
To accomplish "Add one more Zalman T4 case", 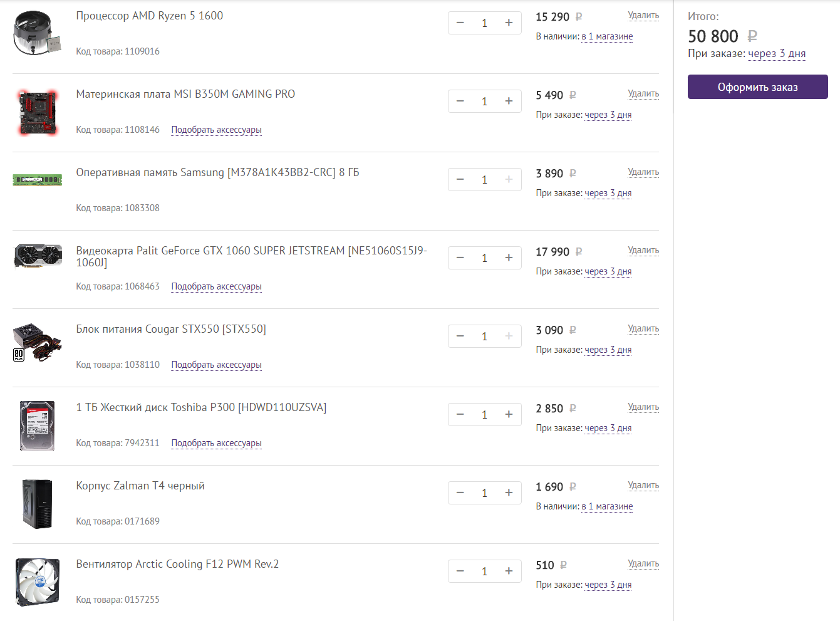I will point(509,493).
